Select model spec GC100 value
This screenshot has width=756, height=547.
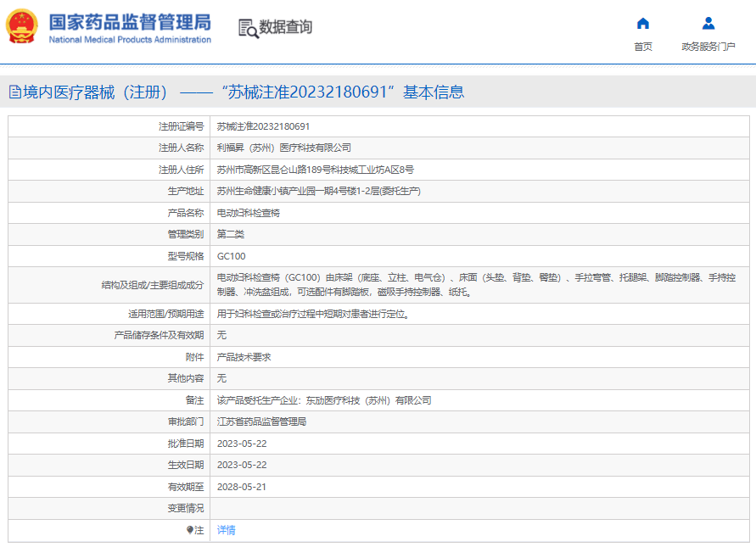click(231, 256)
